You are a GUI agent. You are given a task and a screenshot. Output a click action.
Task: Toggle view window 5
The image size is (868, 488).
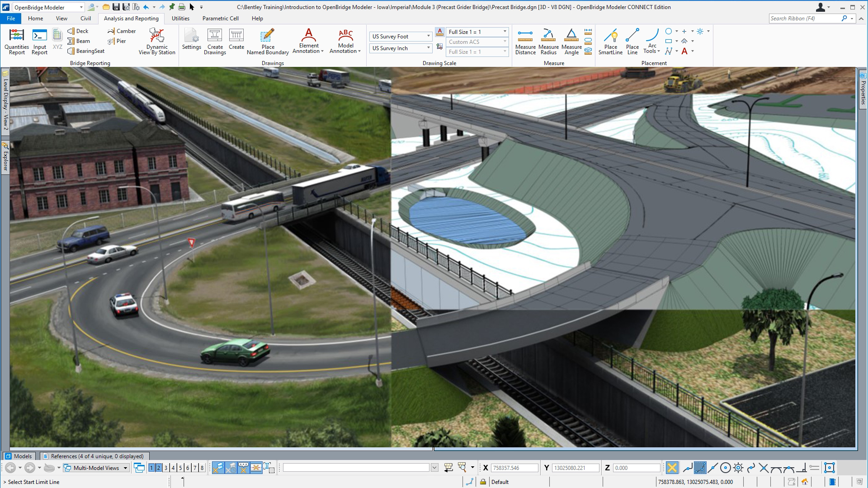180,468
